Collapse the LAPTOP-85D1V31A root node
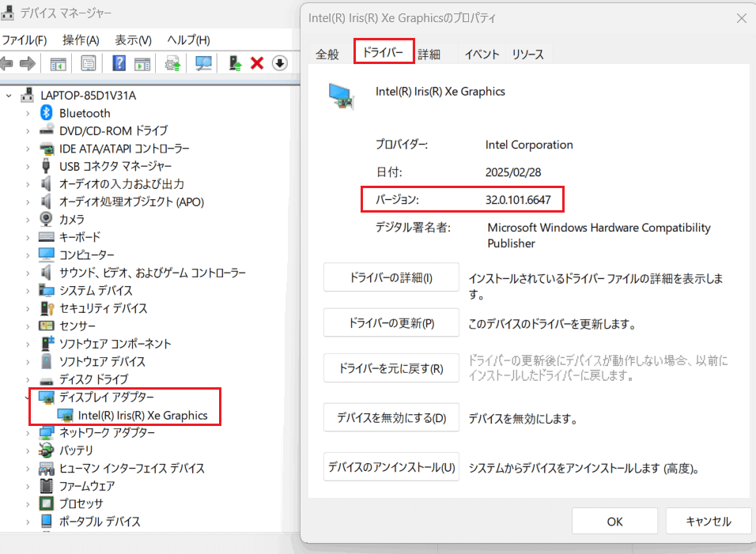The image size is (756, 554). (9, 96)
